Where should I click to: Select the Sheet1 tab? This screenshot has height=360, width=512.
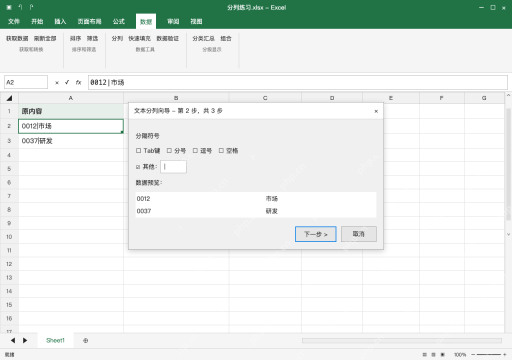pos(55,340)
